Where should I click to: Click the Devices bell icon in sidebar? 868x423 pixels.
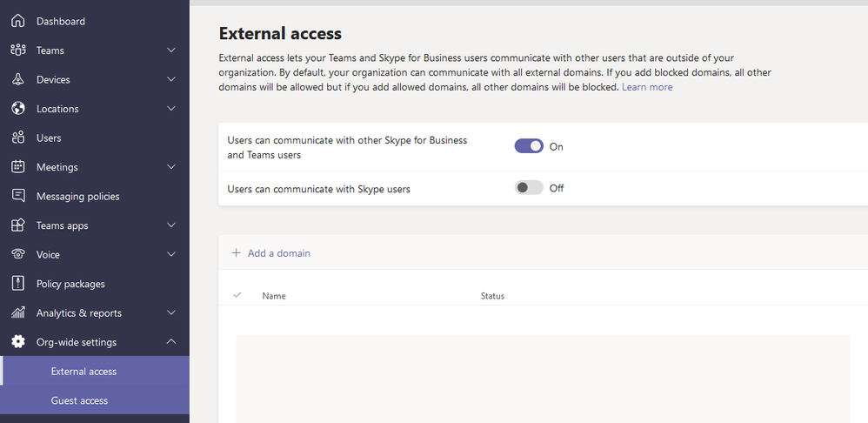(17, 79)
